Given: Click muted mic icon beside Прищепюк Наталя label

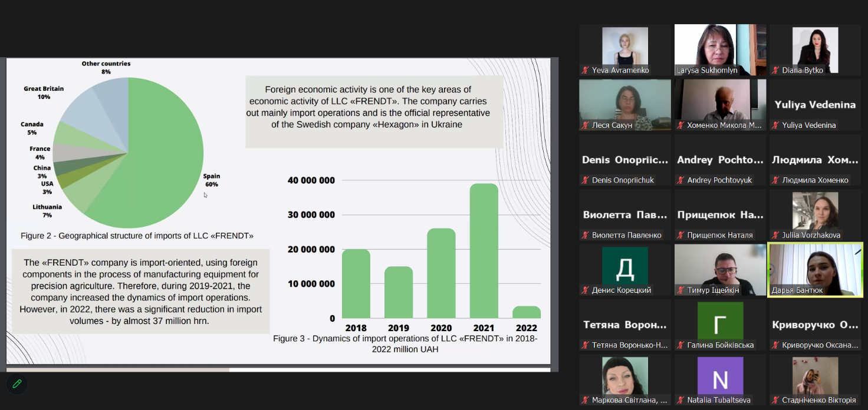Looking at the screenshot, I should coord(681,235).
